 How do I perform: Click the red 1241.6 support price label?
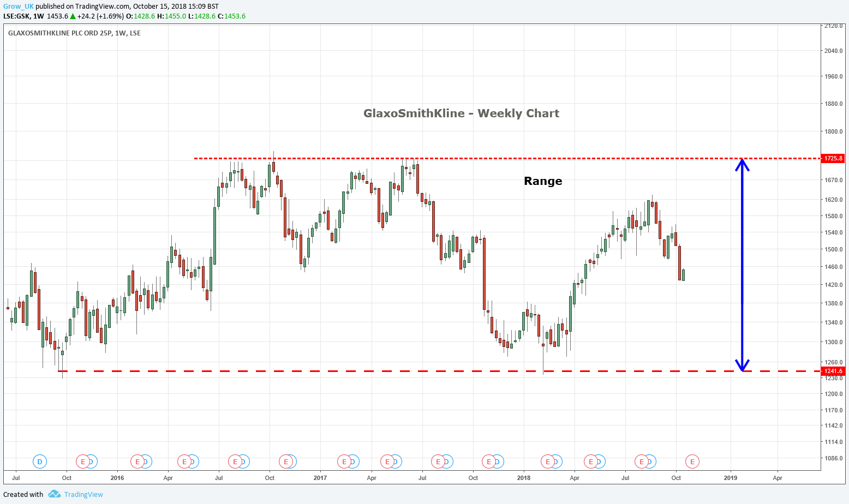[833, 371]
